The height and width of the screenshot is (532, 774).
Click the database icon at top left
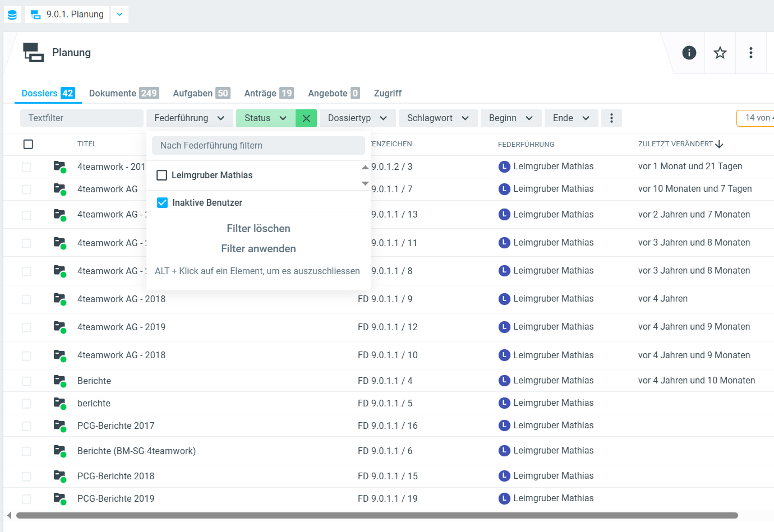(12, 15)
